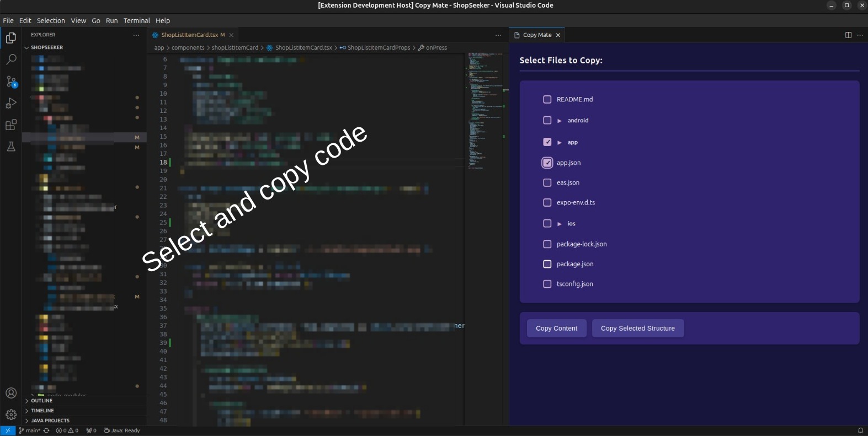Check the android folder checkbox
Screen dimensions: 868x436
point(547,120)
